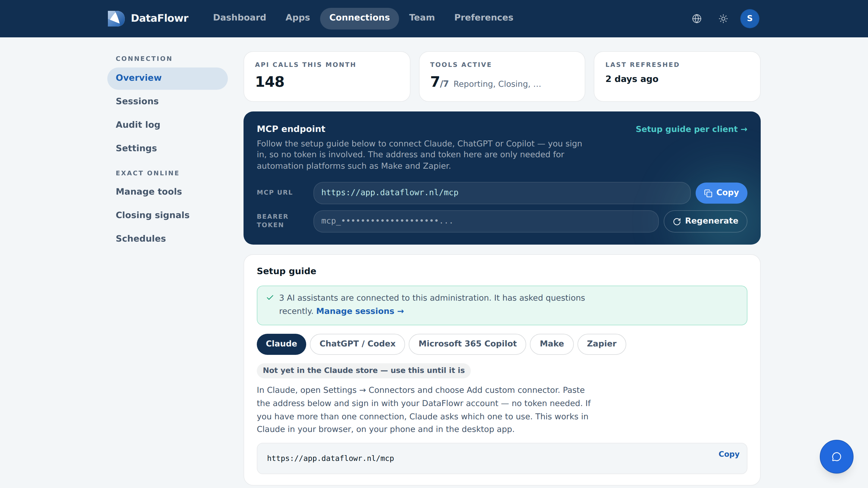Open Schedules in the sidebar
The image size is (868, 488).
pyautogui.click(x=168, y=239)
